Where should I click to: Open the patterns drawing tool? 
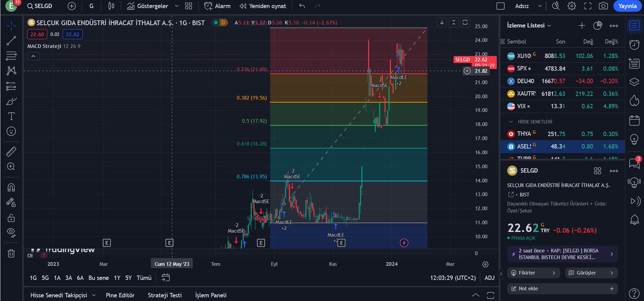pos(11,70)
